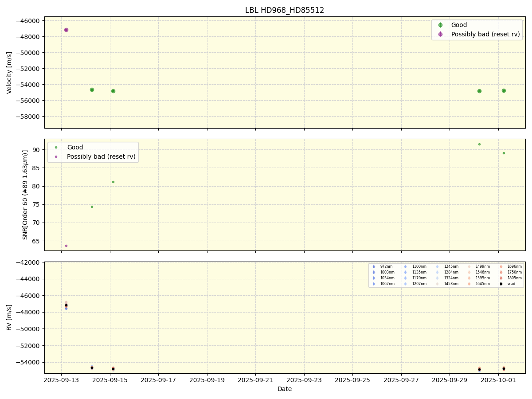This screenshot has width=532, height=399.
Task: Click the purple SNR point near 64
Action: [x=66, y=246]
